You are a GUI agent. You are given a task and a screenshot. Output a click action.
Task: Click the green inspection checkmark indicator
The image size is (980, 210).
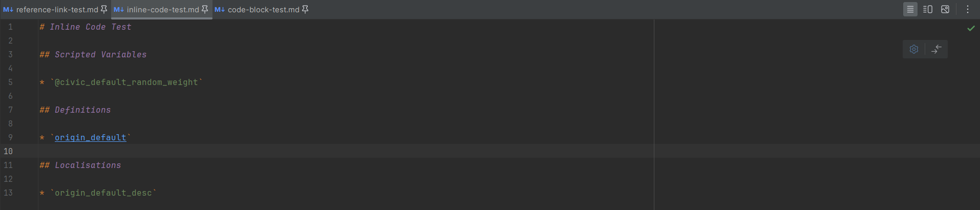(971, 28)
